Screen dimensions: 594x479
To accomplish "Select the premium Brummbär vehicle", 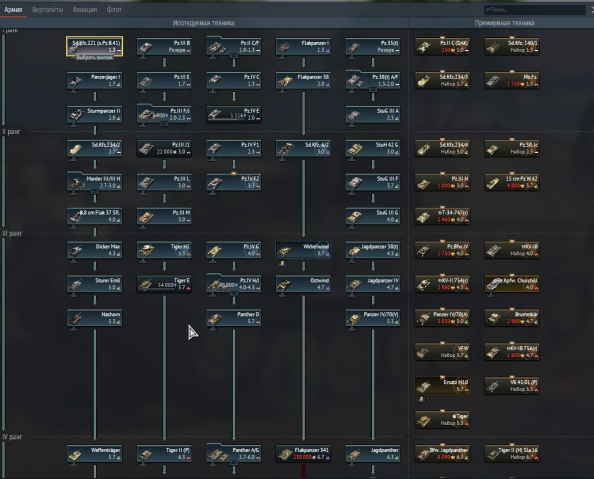I will (512, 318).
